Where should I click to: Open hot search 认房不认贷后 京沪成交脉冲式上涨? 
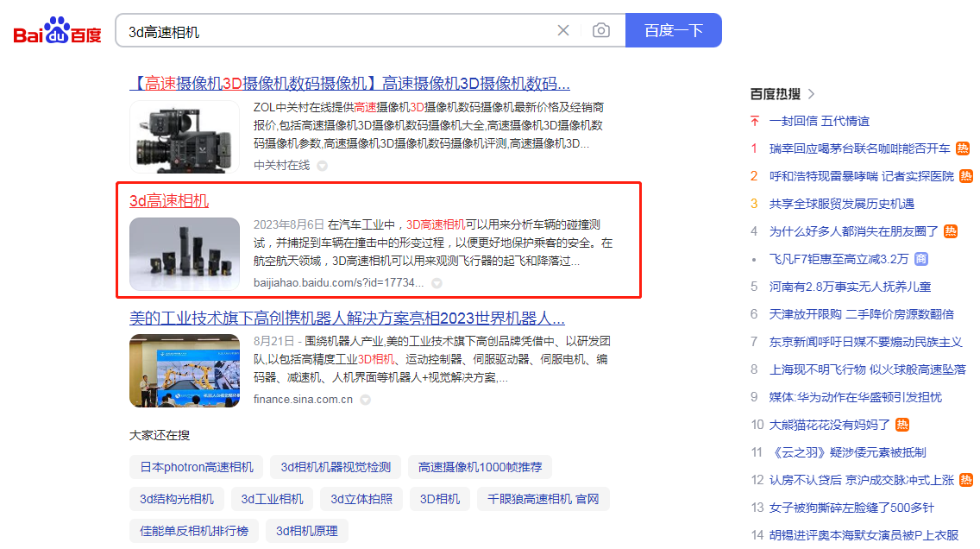(861, 480)
